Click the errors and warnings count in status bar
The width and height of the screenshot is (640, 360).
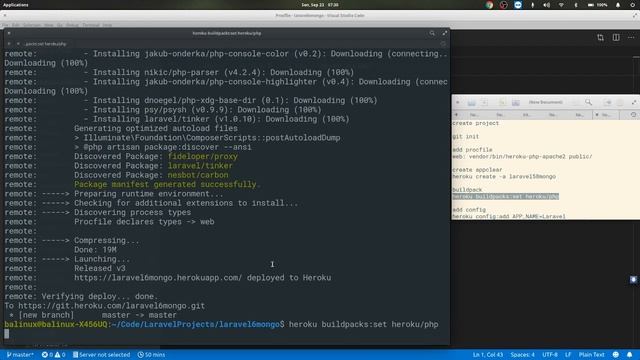53,355
